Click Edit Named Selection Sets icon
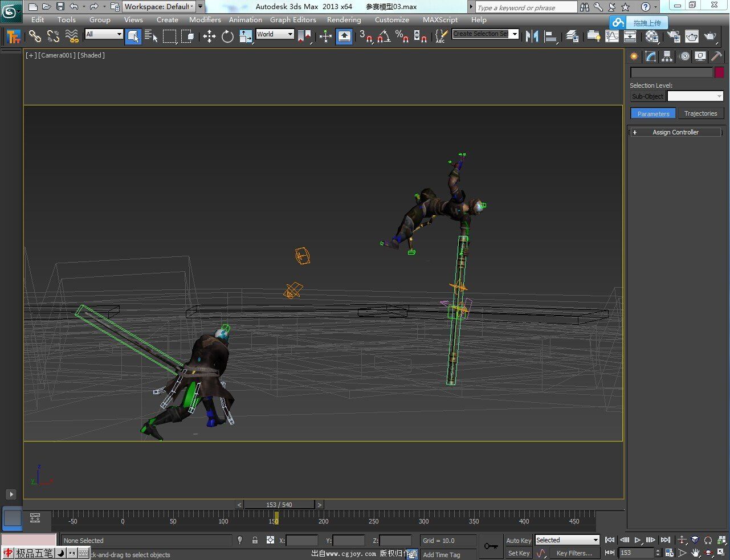This screenshot has width=730, height=560. pos(441,36)
